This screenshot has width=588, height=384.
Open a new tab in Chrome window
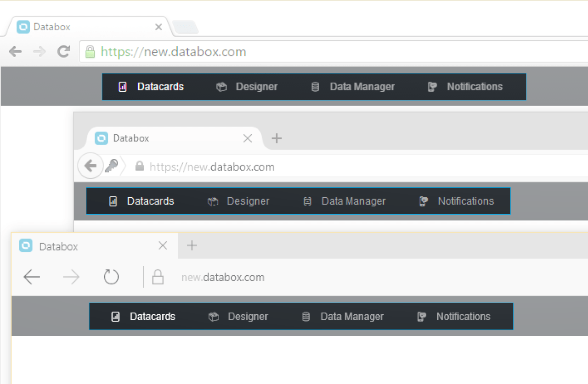(x=186, y=28)
